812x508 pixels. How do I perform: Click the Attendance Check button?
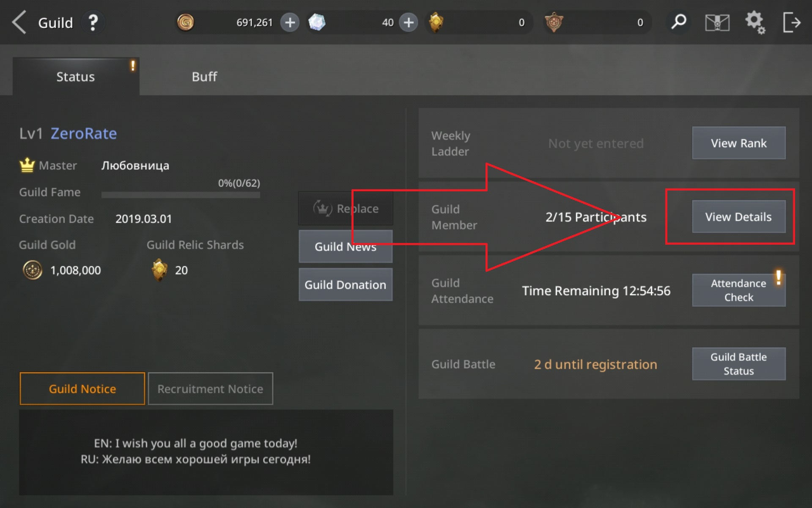pyautogui.click(x=738, y=290)
